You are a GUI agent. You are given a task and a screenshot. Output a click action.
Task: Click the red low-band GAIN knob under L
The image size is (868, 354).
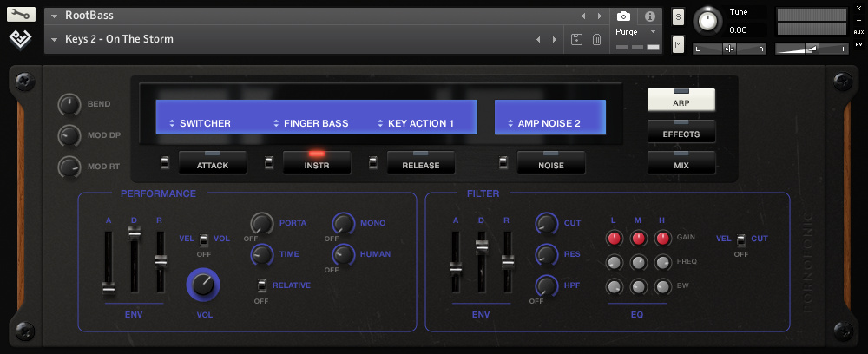[615, 239]
